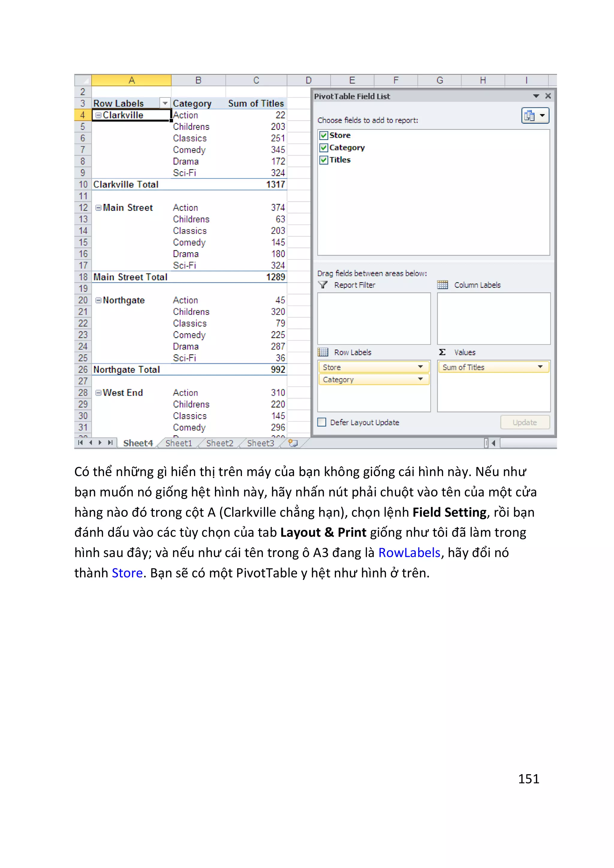Open the Field List pane options arrow
The width and height of the screenshot is (614, 868).
536,96
